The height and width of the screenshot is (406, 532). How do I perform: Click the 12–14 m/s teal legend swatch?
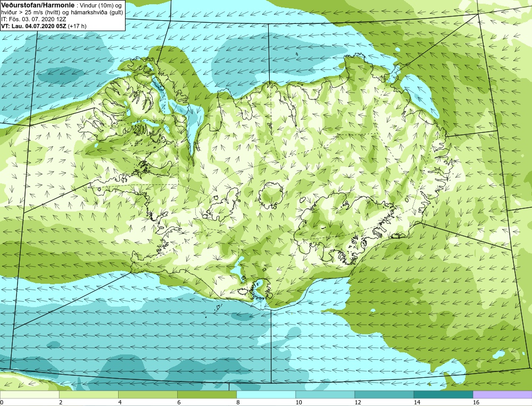pos(384,394)
